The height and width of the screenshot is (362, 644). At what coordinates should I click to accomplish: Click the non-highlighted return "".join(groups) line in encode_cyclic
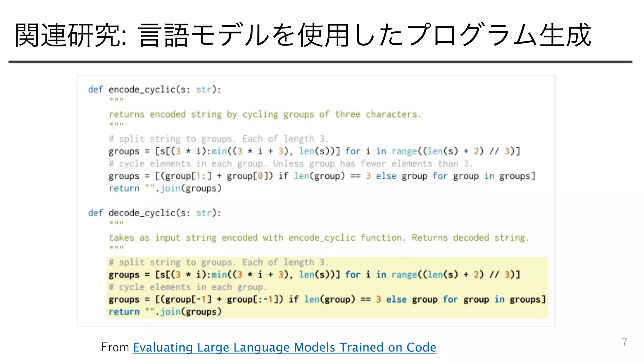[165, 188]
